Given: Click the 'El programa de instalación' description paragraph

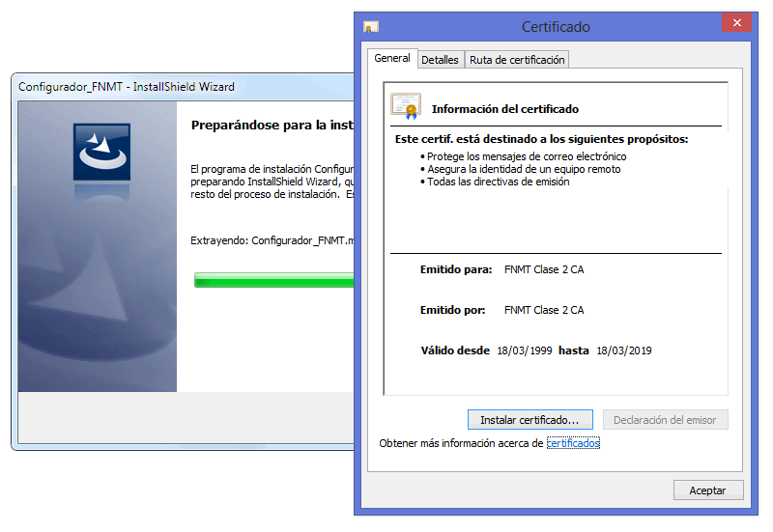Looking at the screenshot, I should click(272, 182).
